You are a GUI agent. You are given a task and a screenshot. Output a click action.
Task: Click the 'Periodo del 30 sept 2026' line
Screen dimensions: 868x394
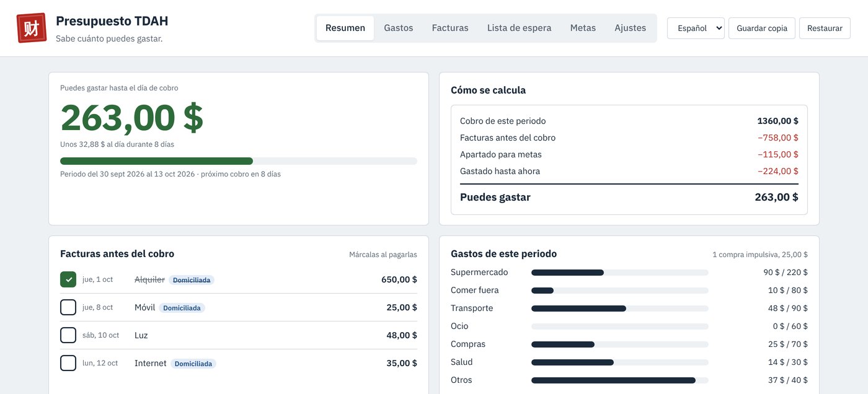(170, 174)
